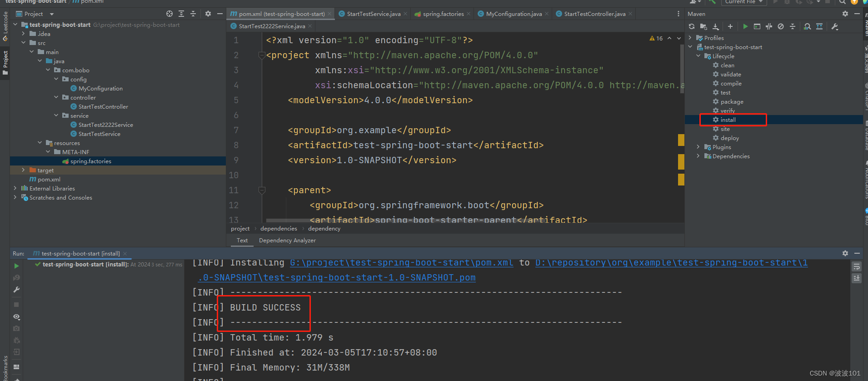
Task: Expand Maven Profiles node
Action: (x=690, y=38)
